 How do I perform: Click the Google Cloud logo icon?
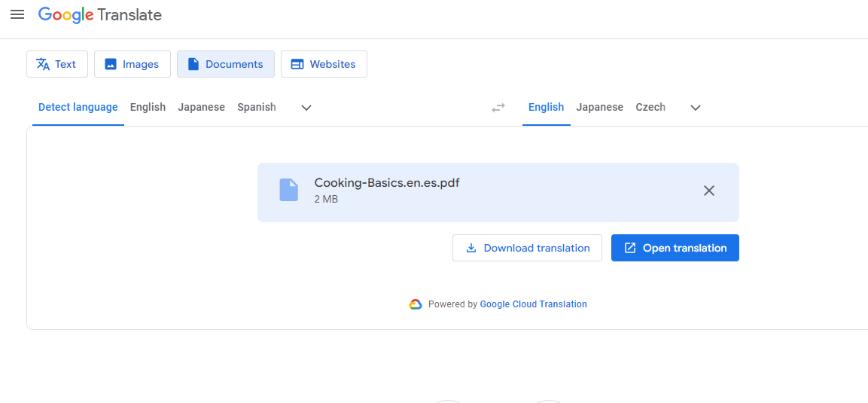(416, 304)
